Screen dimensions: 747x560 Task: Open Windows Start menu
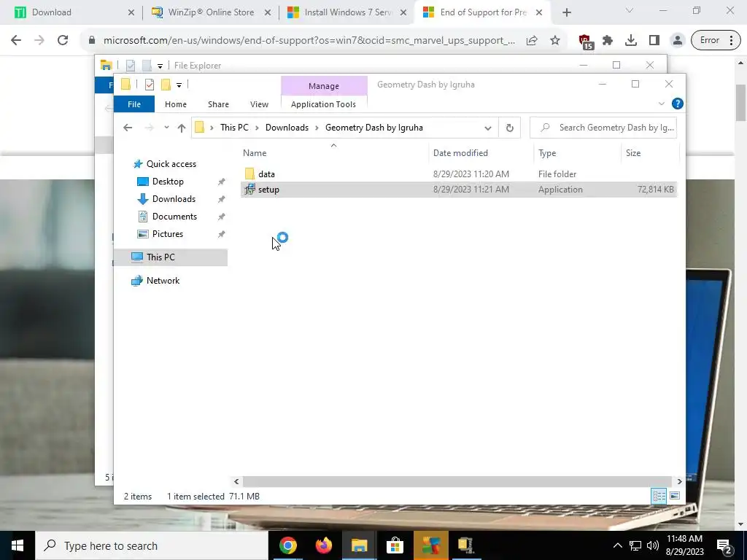(18, 545)
